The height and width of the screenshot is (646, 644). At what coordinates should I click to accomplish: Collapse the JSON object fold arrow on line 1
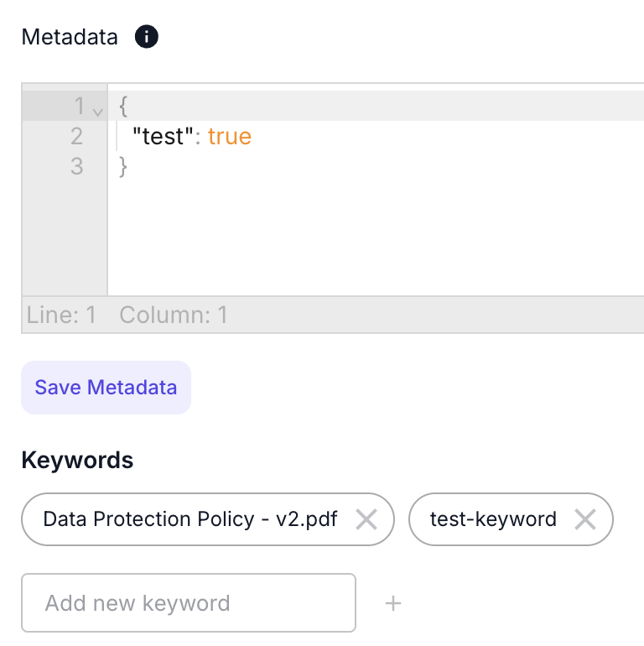pyautogui.click(x=97, y=112)
